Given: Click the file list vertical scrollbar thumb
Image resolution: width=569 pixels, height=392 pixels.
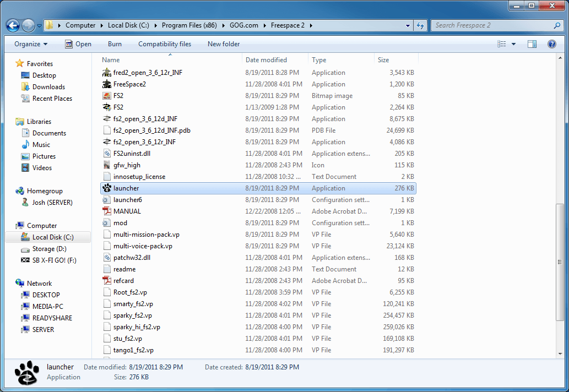Looking at the screenshot, I should tap(560, 262).
